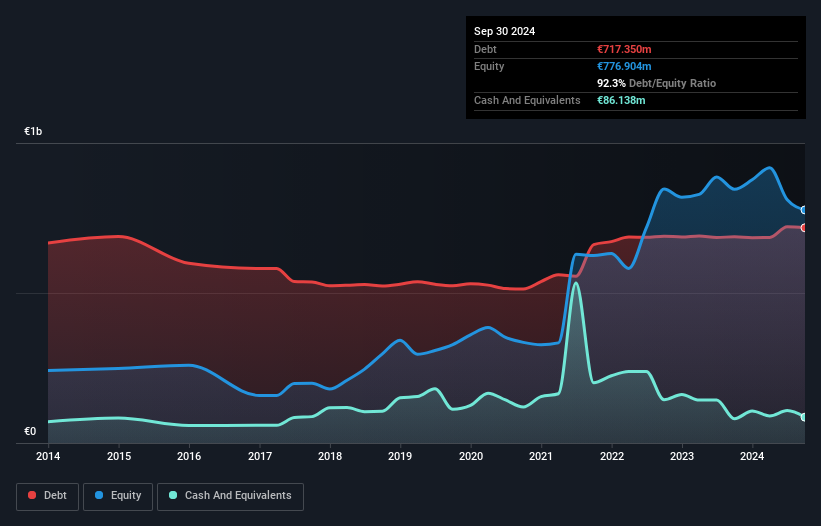Click the 92.3% Debt/Equity Ratio text
The height and width of the screenshot is (526, 821).
coord(657,83)
